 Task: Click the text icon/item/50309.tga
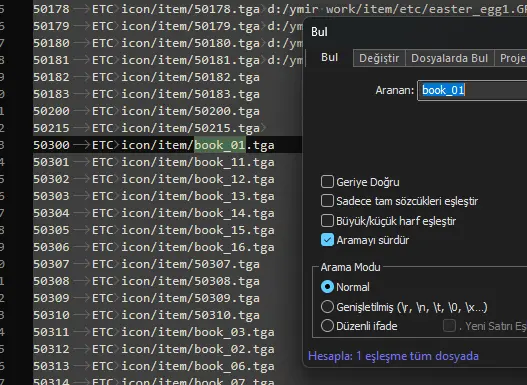190,298
